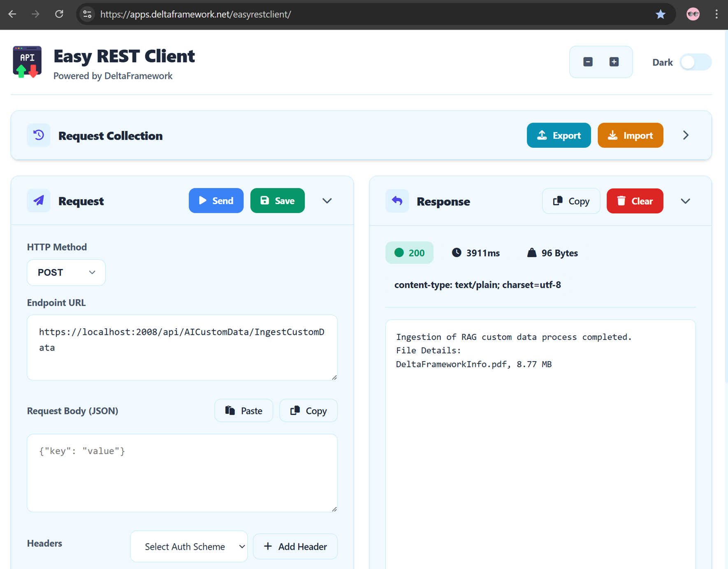Expand the Request Collection panel chevron
The image size is (728, 569).
686,135
